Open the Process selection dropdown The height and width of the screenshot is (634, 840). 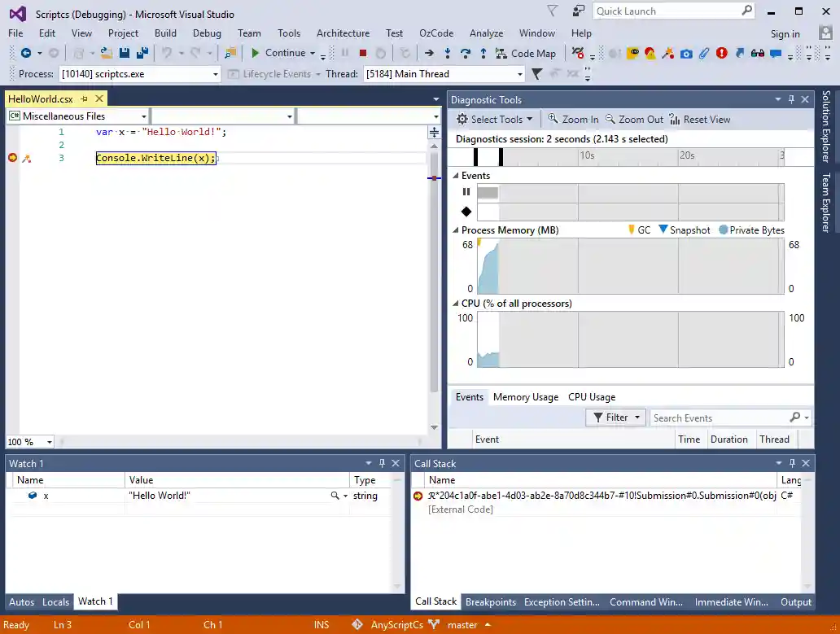point(216,74)
